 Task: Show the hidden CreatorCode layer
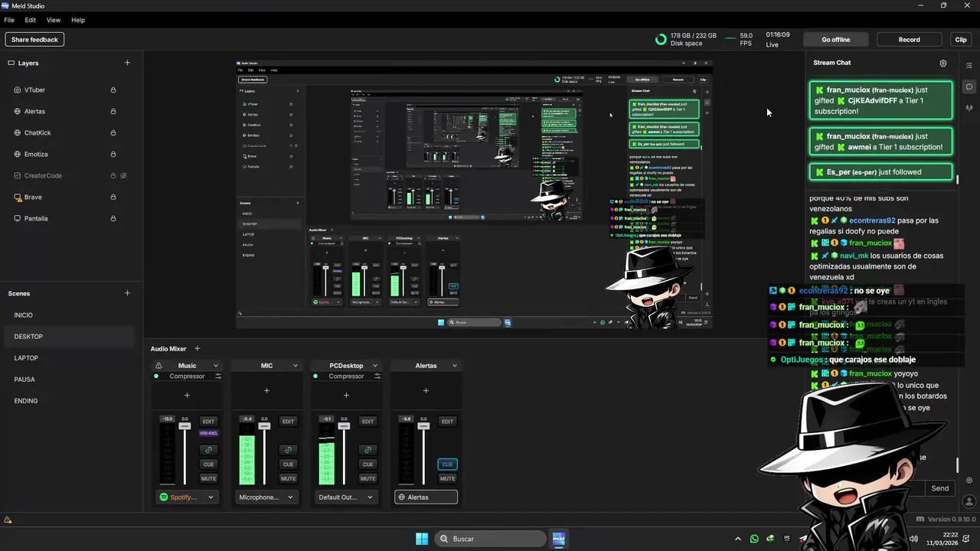pos(123,176)
